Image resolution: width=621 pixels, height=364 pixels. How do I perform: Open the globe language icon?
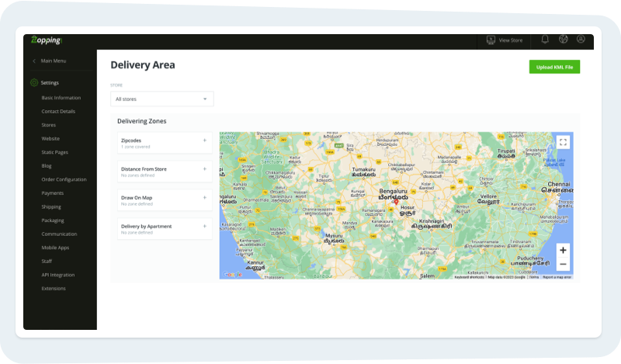pyautogui.click(x=564, y=40)
